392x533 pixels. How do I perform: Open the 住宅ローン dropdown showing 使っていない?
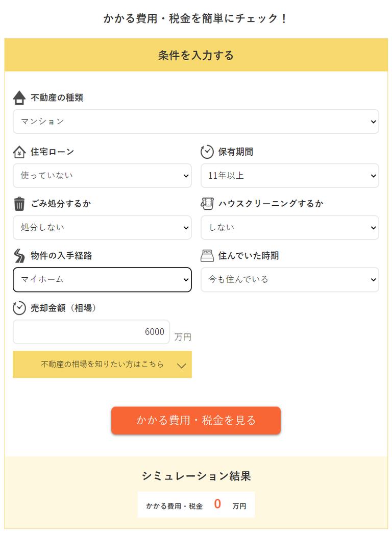click(102, 176)
